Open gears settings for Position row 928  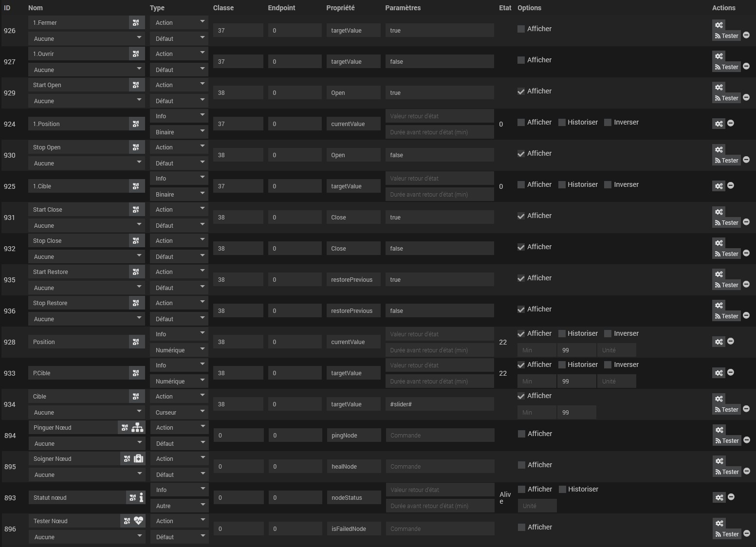[x=719, y=342]
